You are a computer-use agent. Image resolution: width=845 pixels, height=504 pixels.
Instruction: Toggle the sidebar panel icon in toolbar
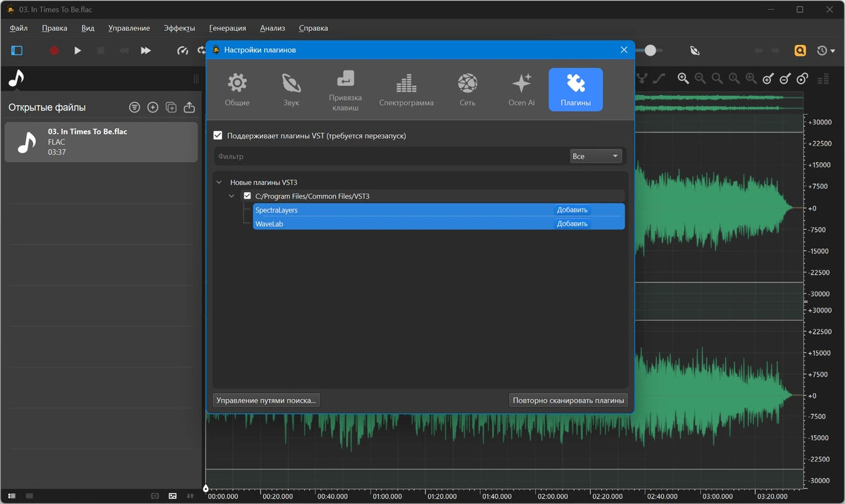coord(17,51)
